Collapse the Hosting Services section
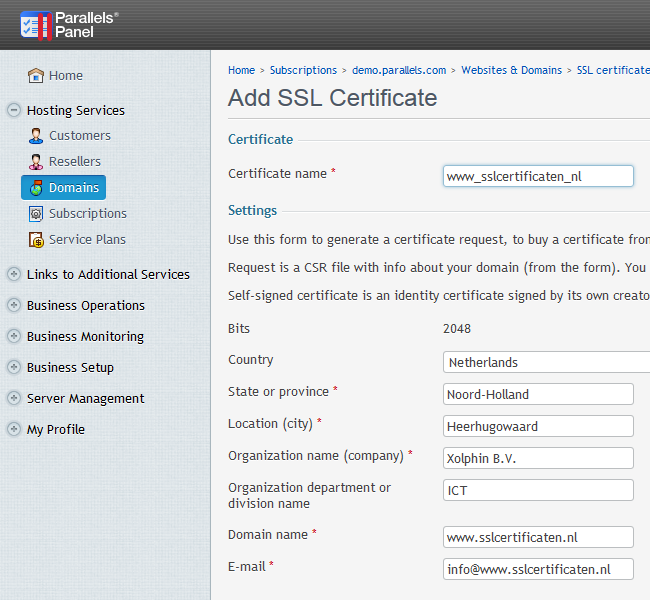 [14, 111]
